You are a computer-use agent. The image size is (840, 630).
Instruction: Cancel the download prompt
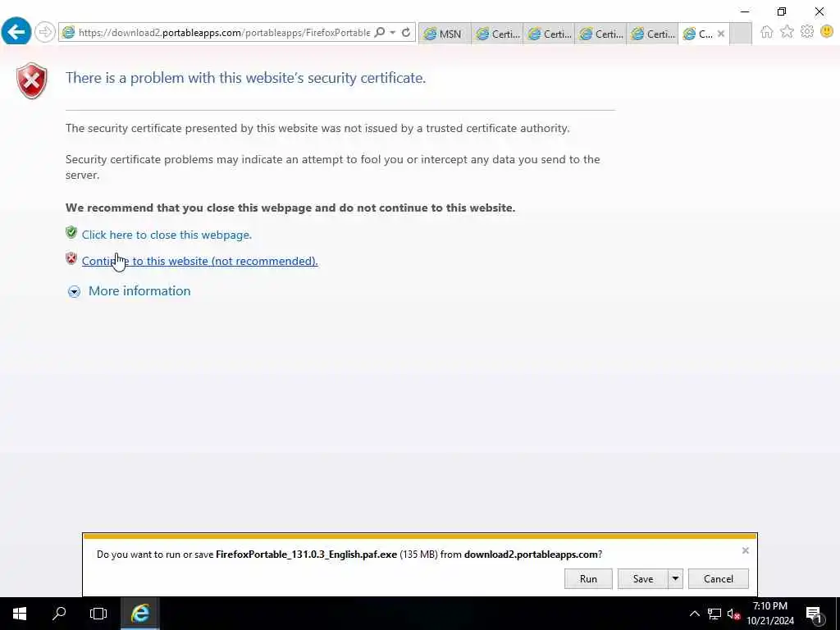click(x=719, y=578)
